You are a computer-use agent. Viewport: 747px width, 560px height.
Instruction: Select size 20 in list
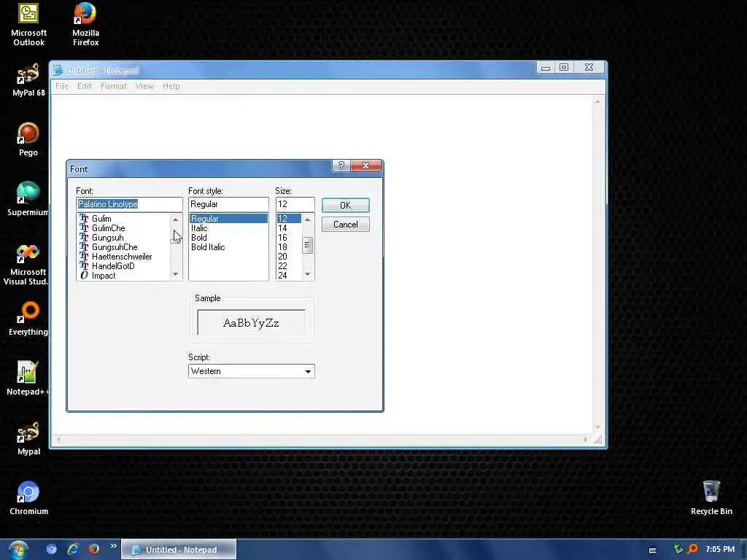tap(289, 257)
